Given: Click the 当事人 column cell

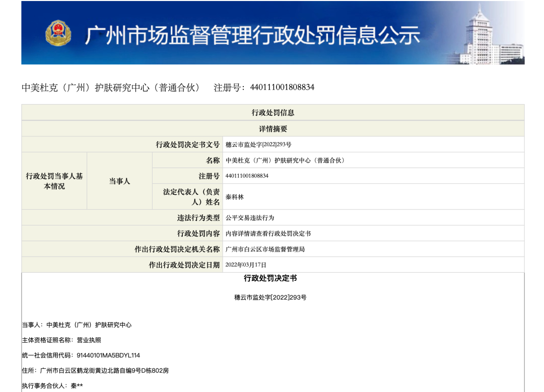Looking at the screenshot, I should tap(119, 181).
